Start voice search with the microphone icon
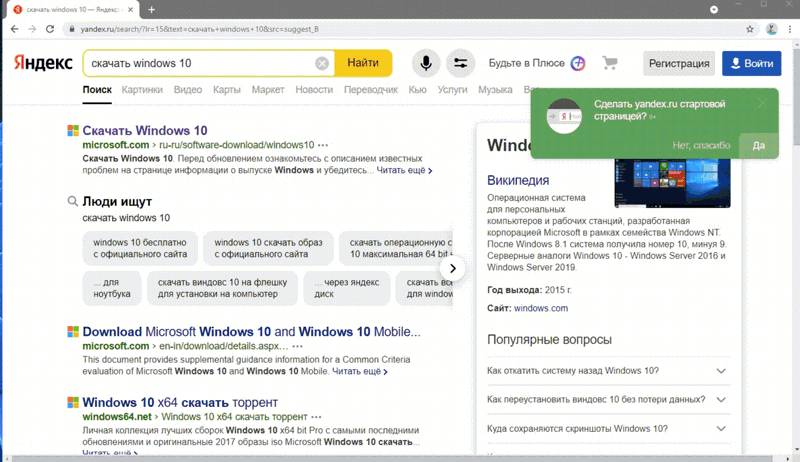800x462 pixels. pos(426,63)
